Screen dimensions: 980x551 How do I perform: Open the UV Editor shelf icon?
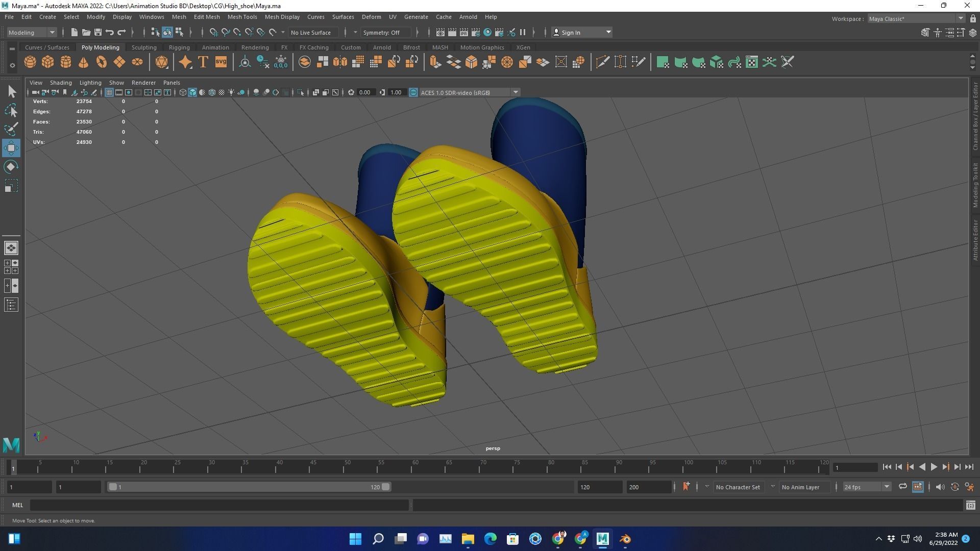click(752, 62)
